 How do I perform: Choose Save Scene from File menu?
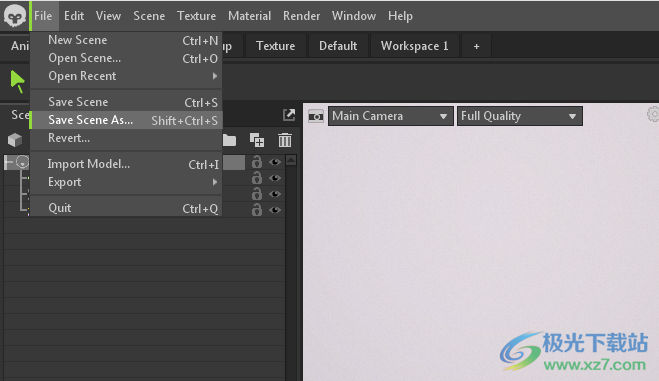126,102
